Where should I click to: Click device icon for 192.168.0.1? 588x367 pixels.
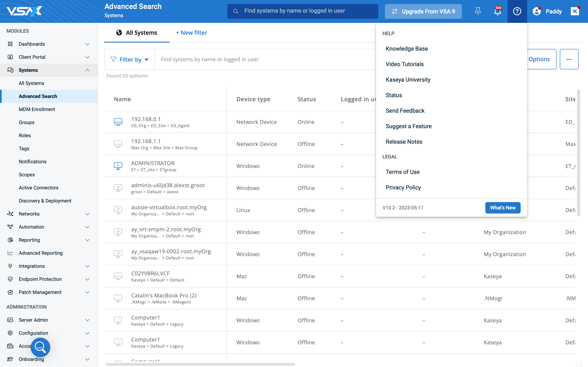(118, 122)
